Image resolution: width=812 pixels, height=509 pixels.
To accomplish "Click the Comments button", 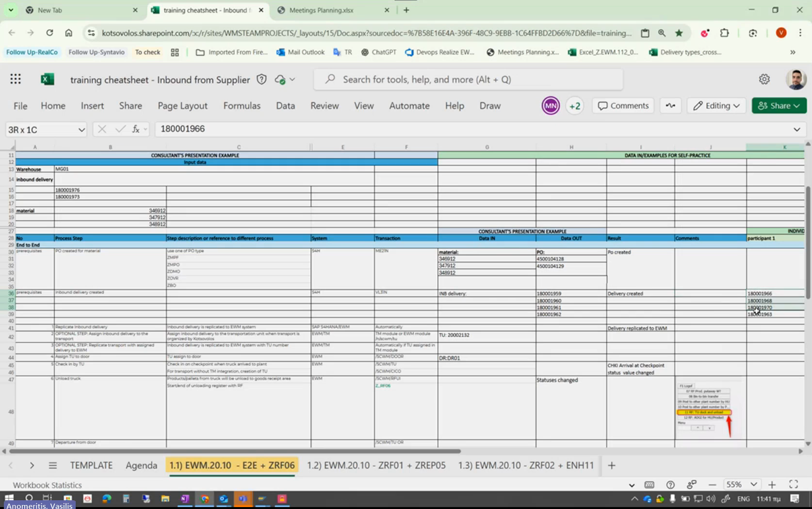I will pyautogui.click(x=623, y=106).
